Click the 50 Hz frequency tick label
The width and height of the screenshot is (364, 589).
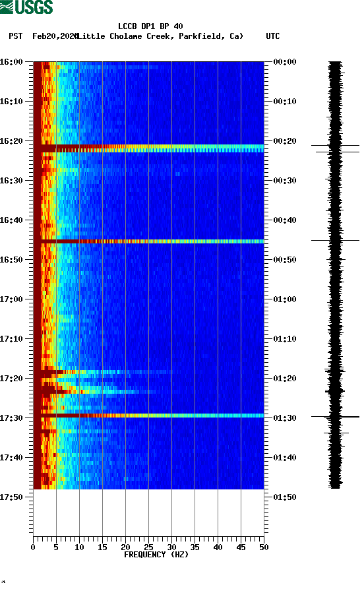[x=264, y=547]
